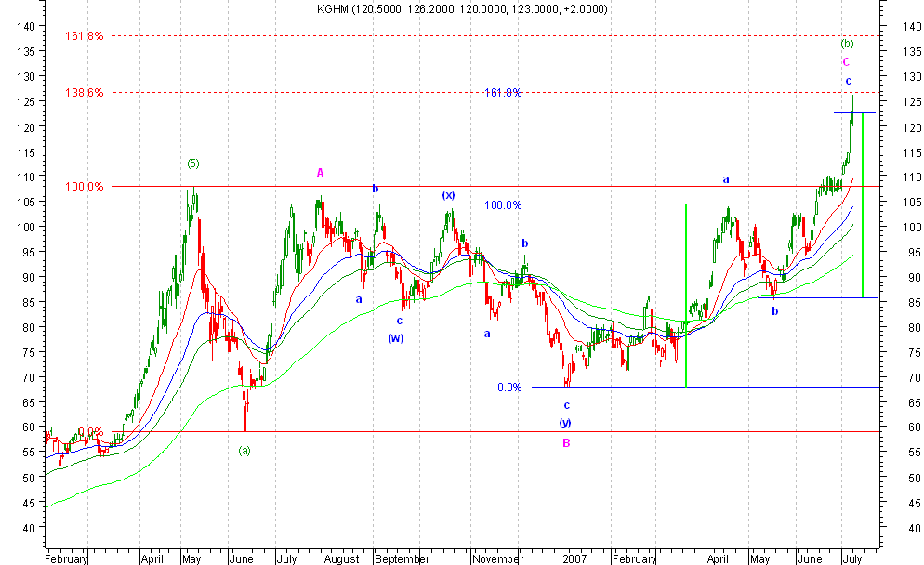Click September on the time axis
Viewport: 924px width, 565px height.
[x=403, y=559]
